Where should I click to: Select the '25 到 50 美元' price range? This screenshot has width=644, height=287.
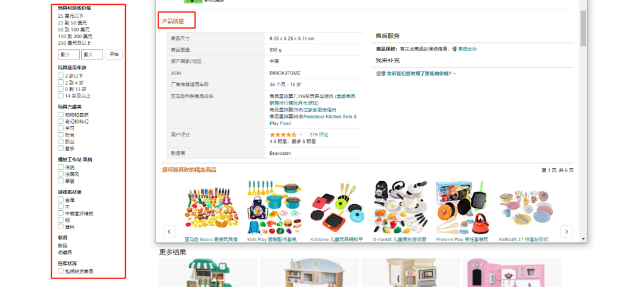[73, 23]
